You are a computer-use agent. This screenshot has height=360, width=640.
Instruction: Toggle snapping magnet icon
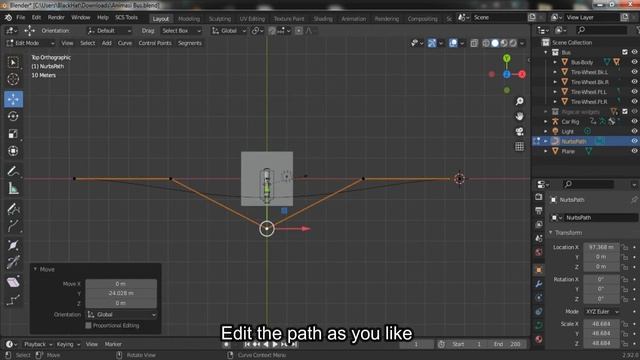click(x=272, y=31)
